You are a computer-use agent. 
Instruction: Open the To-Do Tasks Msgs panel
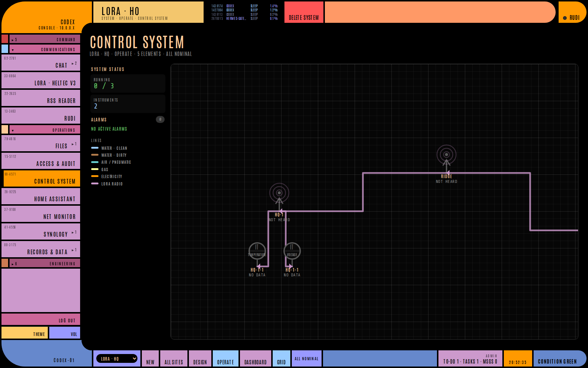pyautogui.click(x=470, y=358)
